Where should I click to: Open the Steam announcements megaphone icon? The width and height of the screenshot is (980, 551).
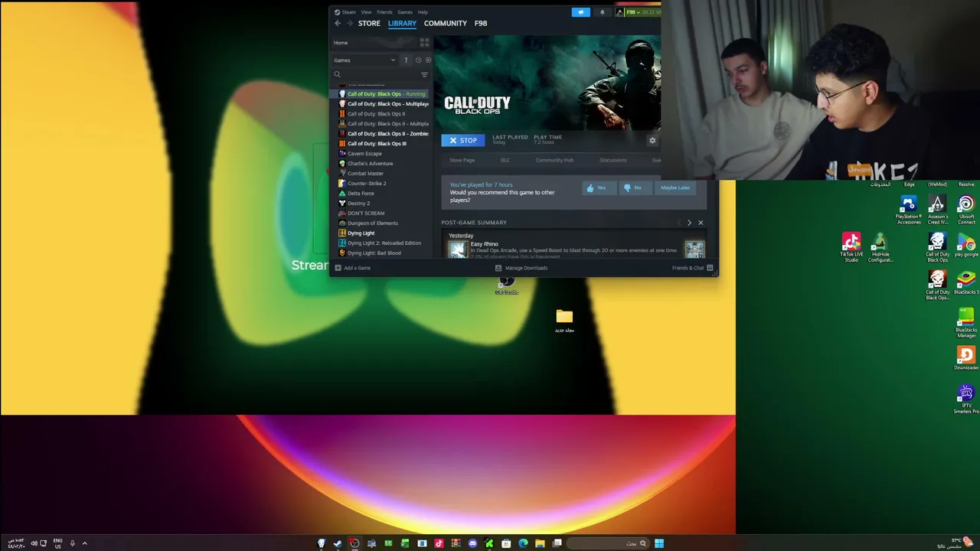(x=580, y=12)
